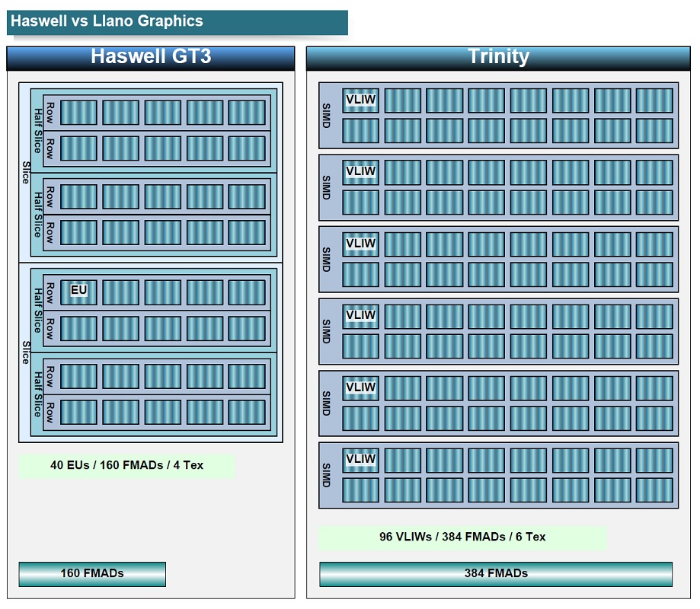This screenshot has height=609, width=700.
Task: Click the SIMD label of the bottom Trinity group
Action: pos(326,475)
